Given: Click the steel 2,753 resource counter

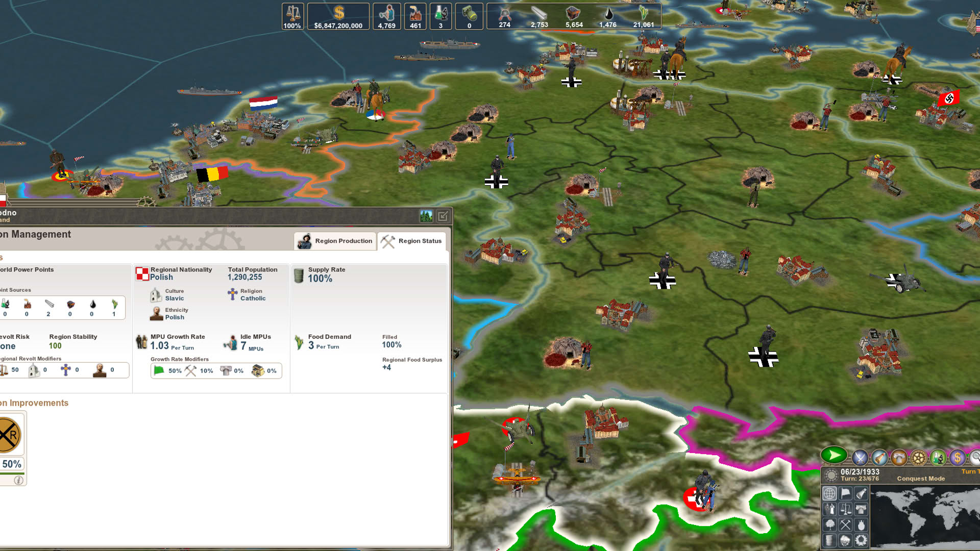Looking at the screenshot, I should tap(539, 16).
